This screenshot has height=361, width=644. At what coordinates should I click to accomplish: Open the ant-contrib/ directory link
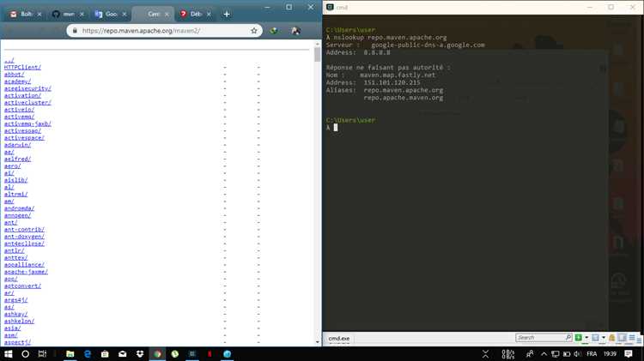tap(24, 229)
